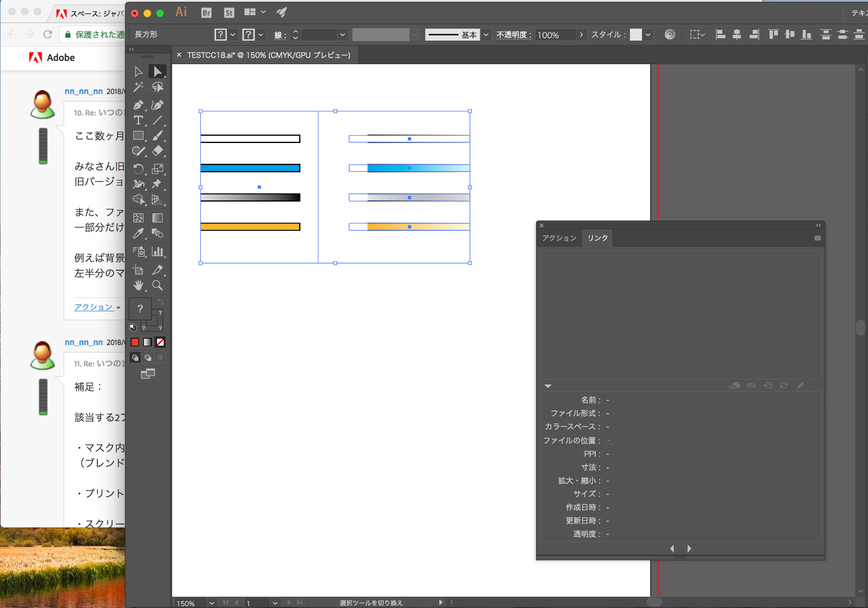Click horizontal align center button

pyautogui.click(x=737, y=34)
